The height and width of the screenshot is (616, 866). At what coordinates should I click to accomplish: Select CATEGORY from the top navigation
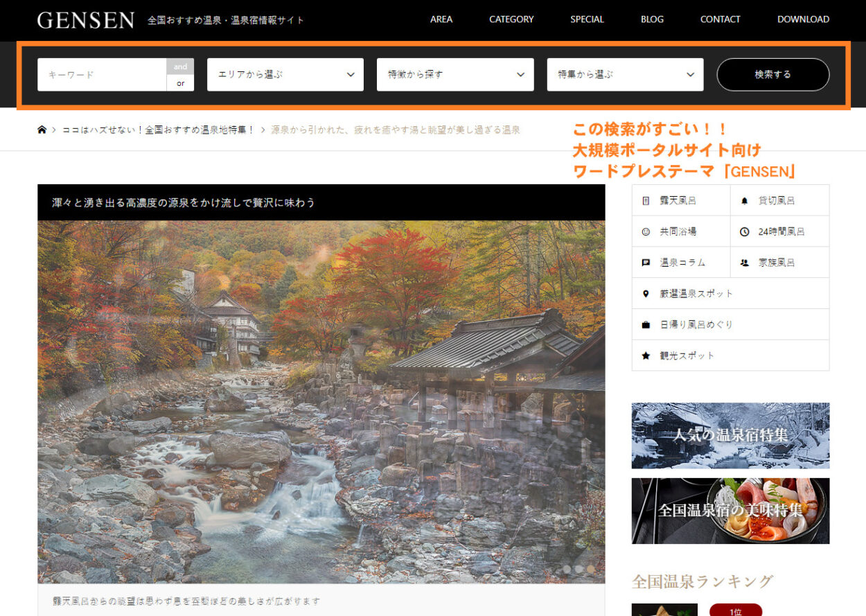coord(511,19)
